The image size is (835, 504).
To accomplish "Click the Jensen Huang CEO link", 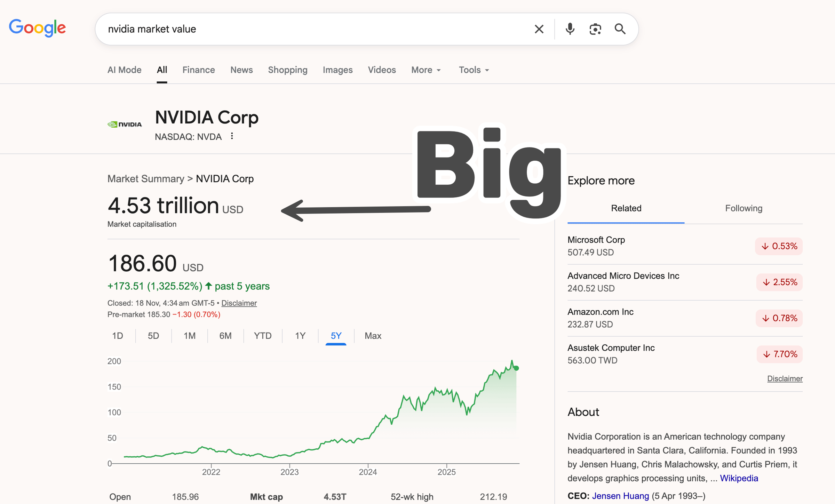I will tap(620, 496).
